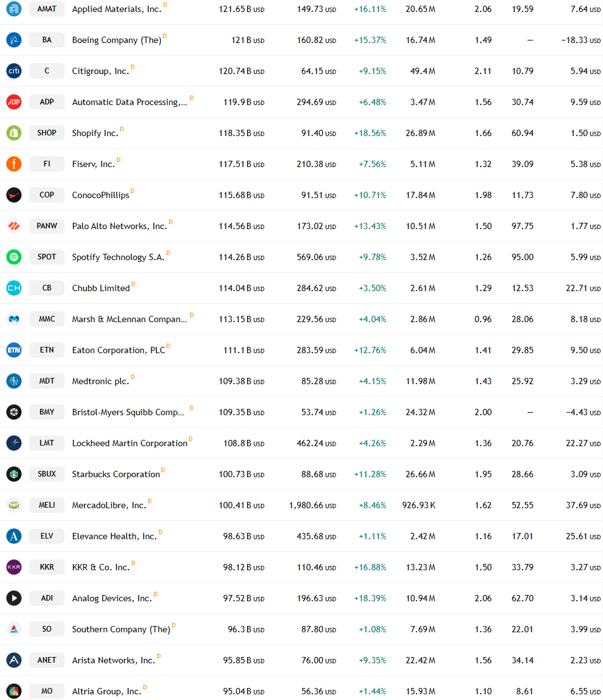The image size is (603, 700).
Task: Select the PANW ticker badge
Action: click(x=47, y=226)
